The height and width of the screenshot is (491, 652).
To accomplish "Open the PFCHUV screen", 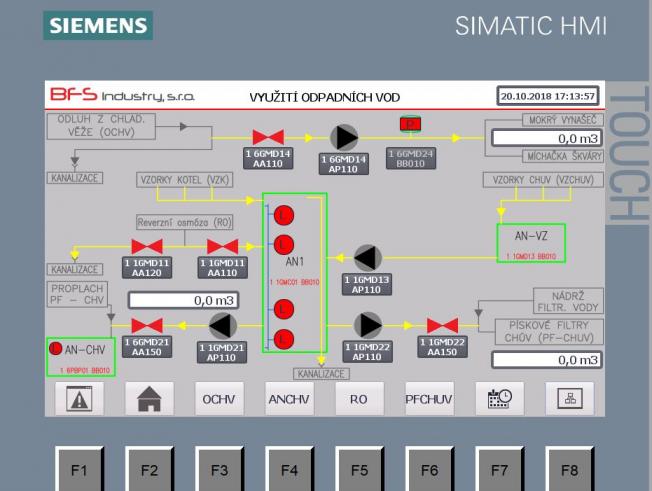I will click(429, 399).
